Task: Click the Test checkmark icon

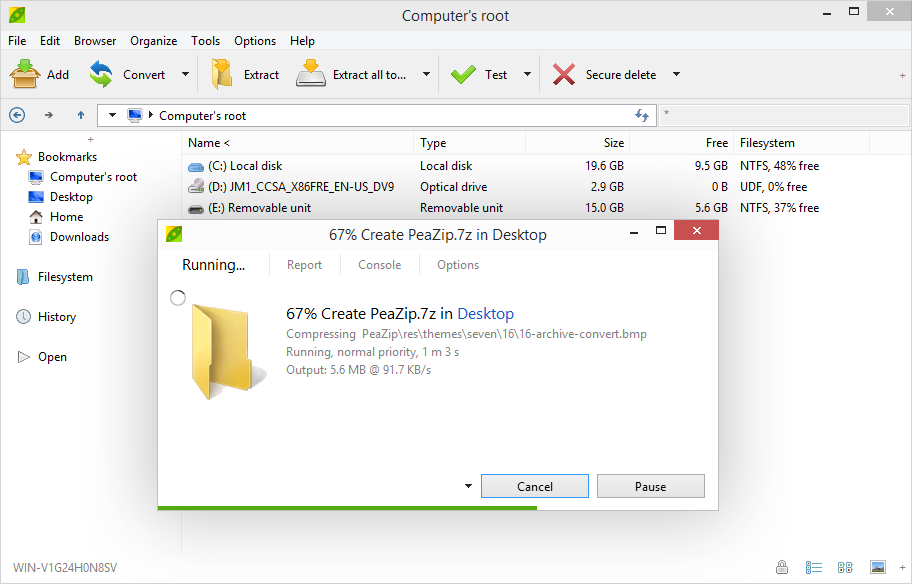Action: point(463,74)
